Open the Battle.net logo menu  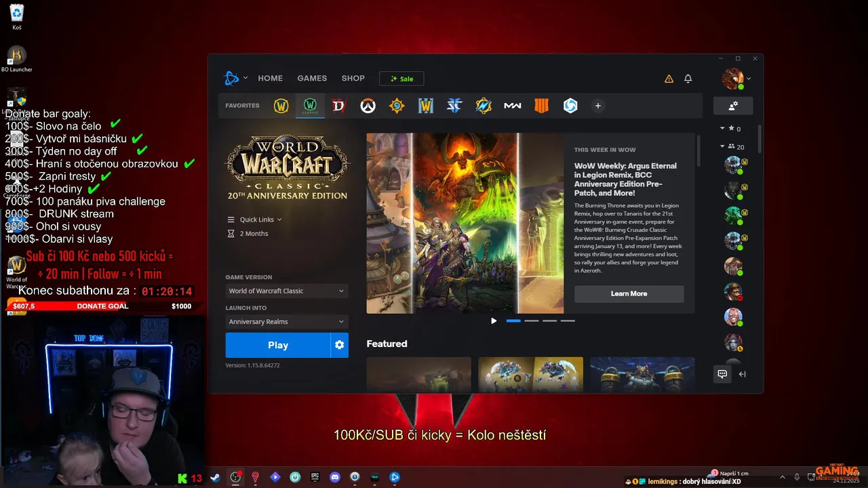[231, 79]
